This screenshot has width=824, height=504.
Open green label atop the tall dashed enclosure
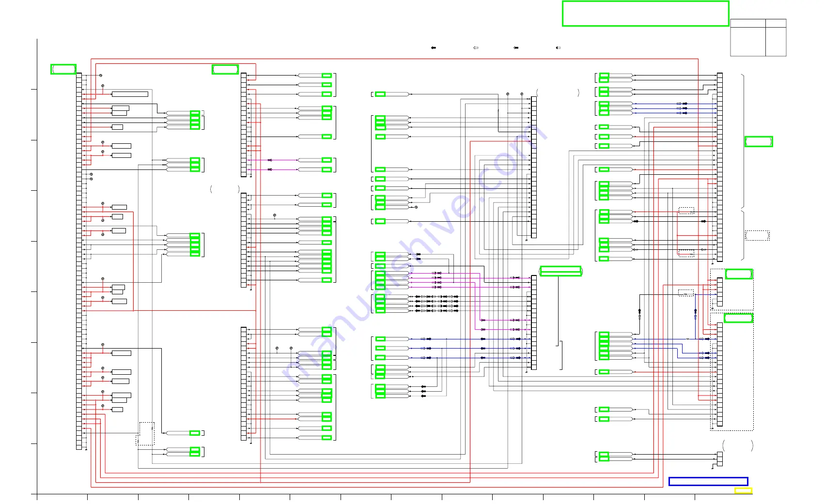point(738,318)
